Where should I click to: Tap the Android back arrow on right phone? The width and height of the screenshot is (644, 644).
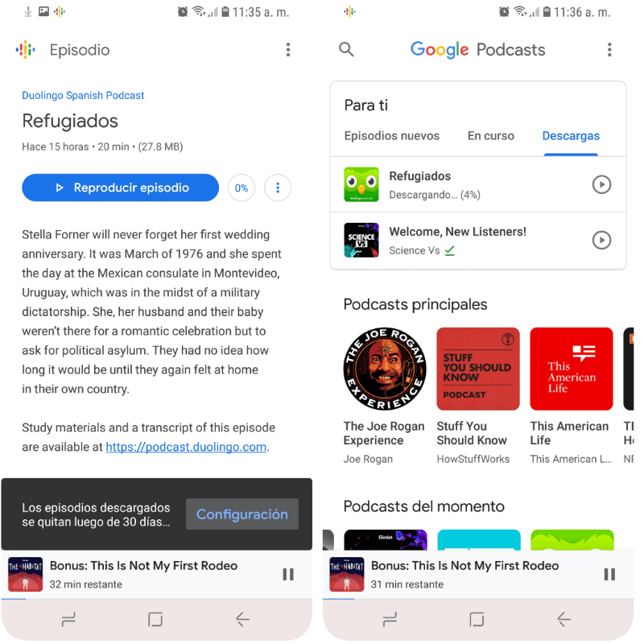[x=563, y=619]
